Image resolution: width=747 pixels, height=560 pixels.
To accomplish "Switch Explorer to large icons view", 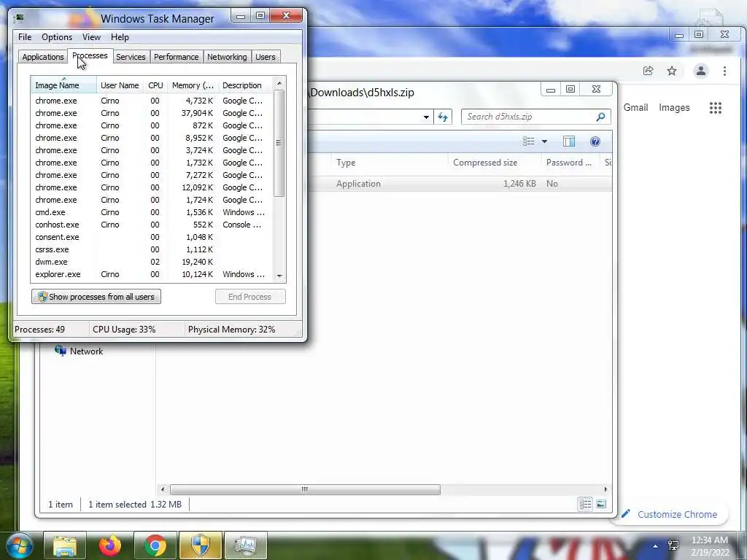I will point(601,504).
